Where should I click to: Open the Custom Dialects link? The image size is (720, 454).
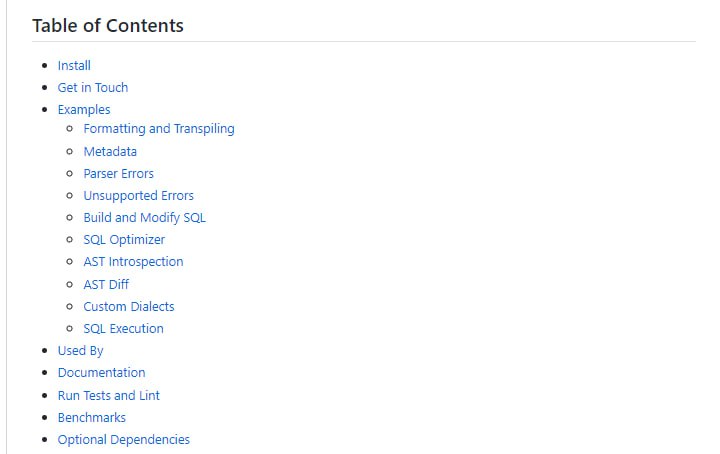pos(129,306)
